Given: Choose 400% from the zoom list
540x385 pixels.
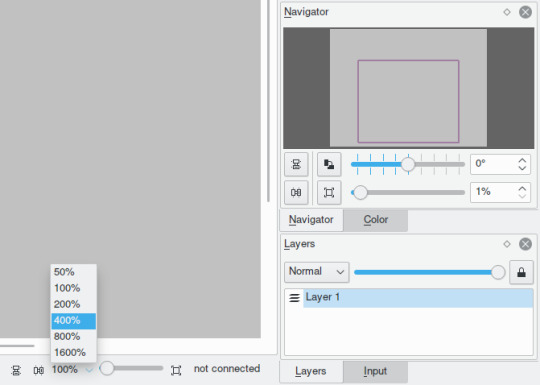Looking at the screenshot, I should pyautogui.click(x=74, y=321).
